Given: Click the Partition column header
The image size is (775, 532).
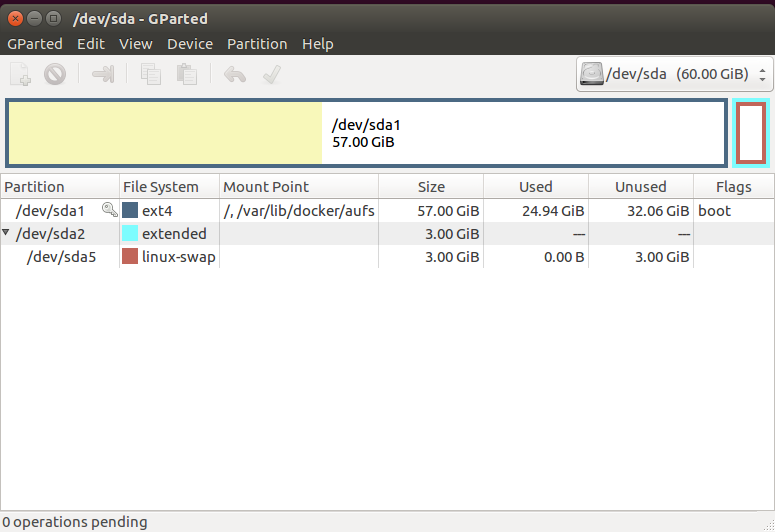Looking at the screenshot, I should [x=60, y=186].
